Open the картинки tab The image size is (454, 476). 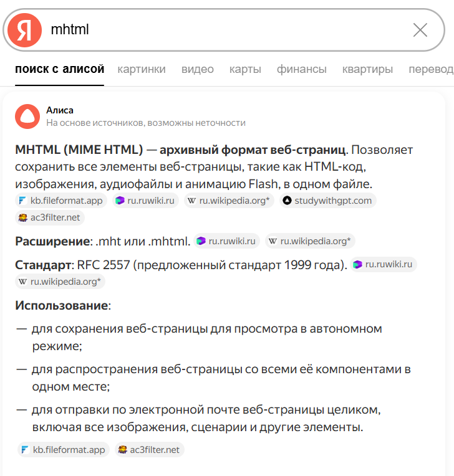[x=142, y=69]
